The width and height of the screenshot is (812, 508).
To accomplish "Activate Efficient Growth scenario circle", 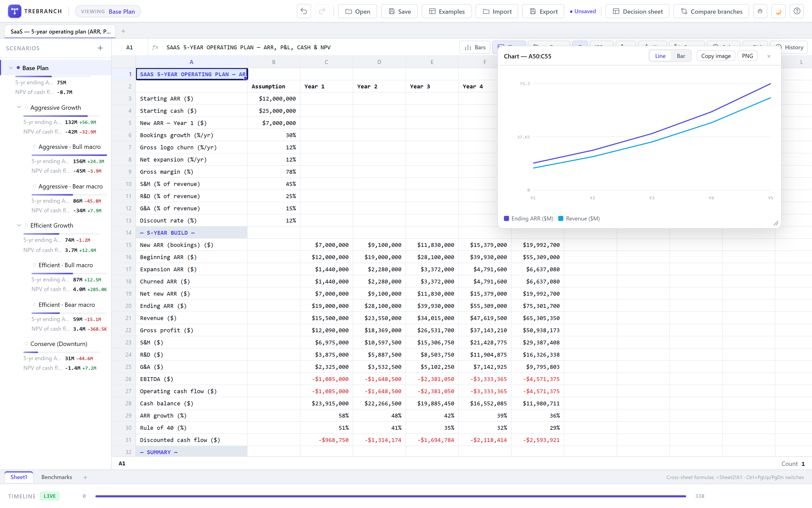I will (26, 226).
